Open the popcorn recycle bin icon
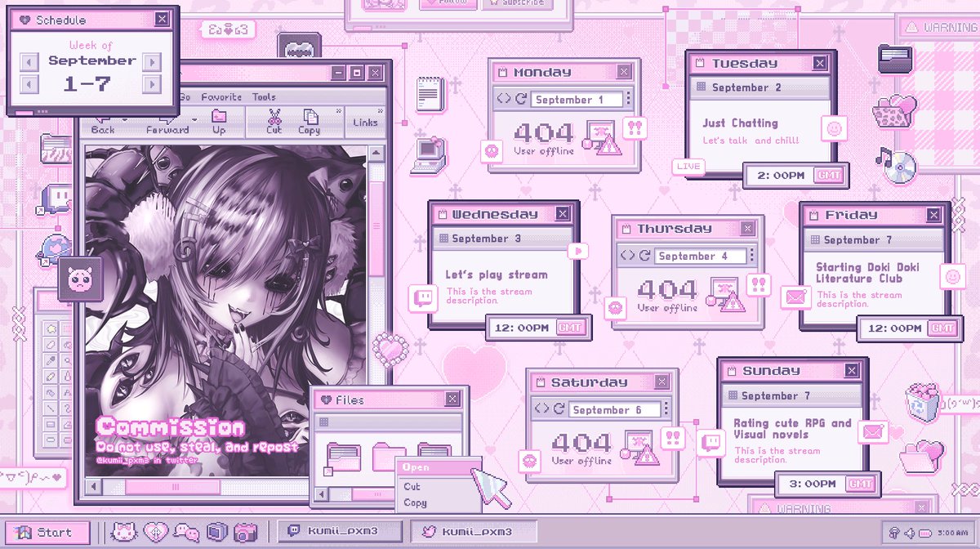 click(922, 403)
